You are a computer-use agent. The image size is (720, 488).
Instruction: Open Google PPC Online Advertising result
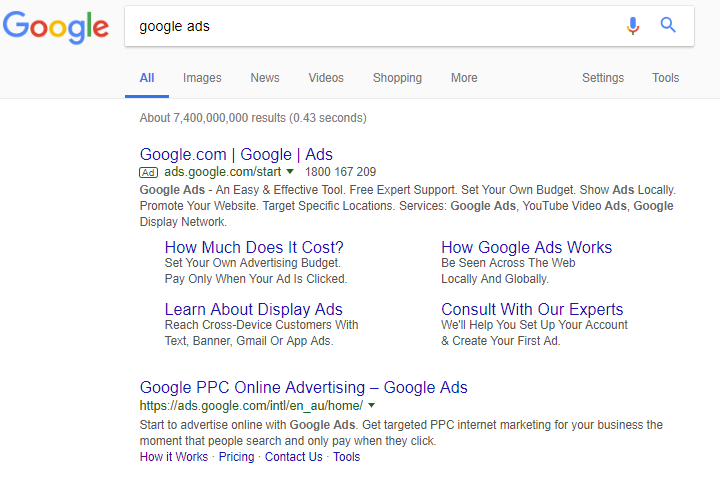pos(303,387)
